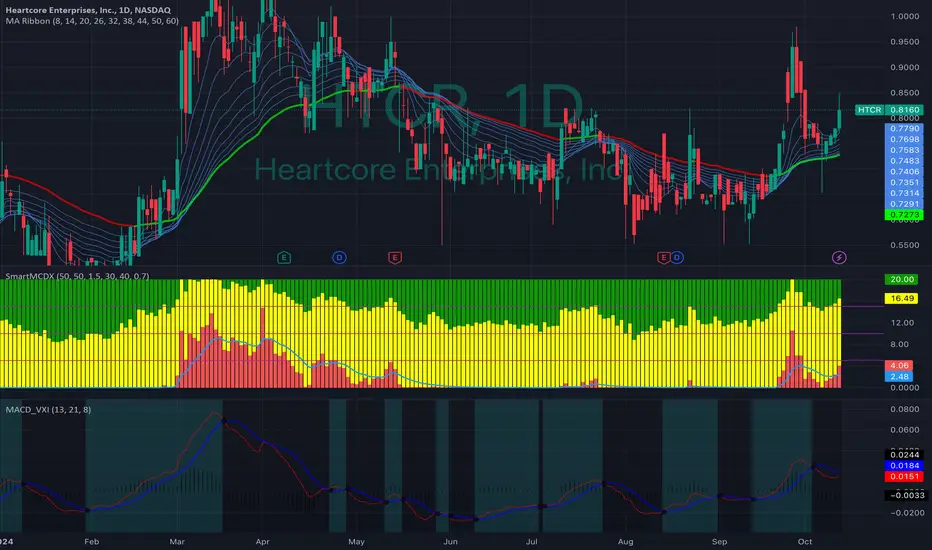This screenshot has width=932, height=550.
Task: Click the Mar label on time axis
Action: pyautogui.click(x=177, y=542)
